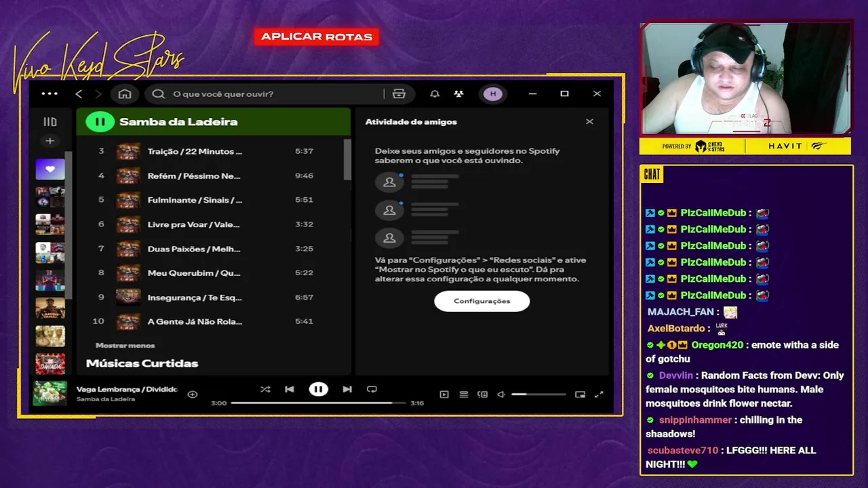Toggle repeat mode
Image resolution: width=868 pixels, height=488 pixels.
(372, 389)
